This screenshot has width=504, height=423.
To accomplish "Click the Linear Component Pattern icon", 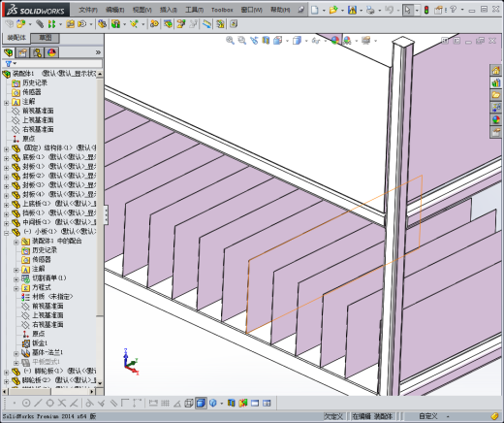I will (51, 24).
